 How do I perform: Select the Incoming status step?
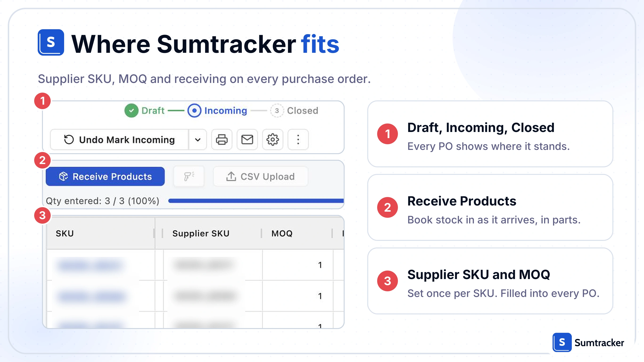coord(217,111)
